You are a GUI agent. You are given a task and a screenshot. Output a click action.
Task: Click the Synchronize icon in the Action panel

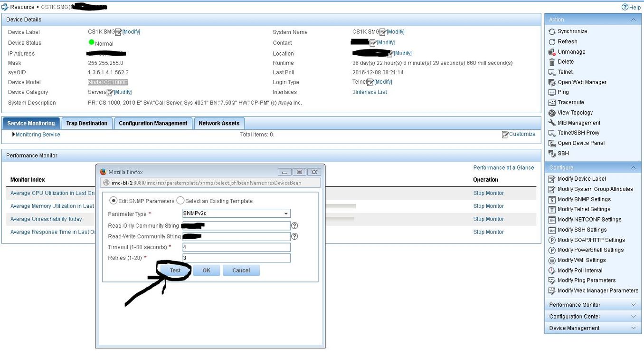[x=552, y=31]
